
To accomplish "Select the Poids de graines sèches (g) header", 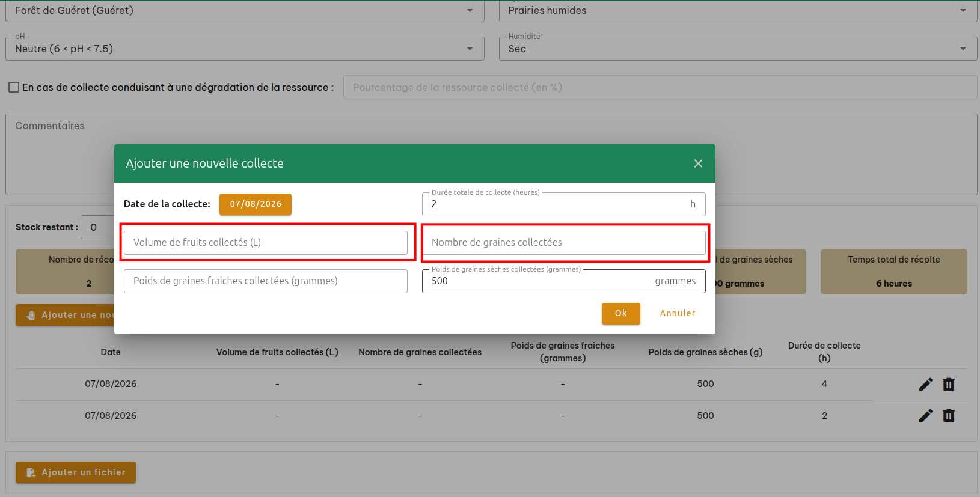I will coord(705,352).
